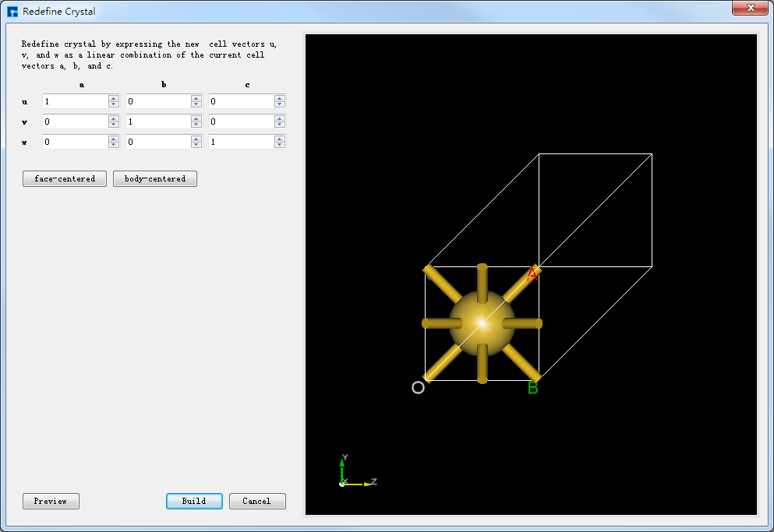The image size is (774, 532).
Task: Click the origin label O in the viewport
Action: (418, 386)
